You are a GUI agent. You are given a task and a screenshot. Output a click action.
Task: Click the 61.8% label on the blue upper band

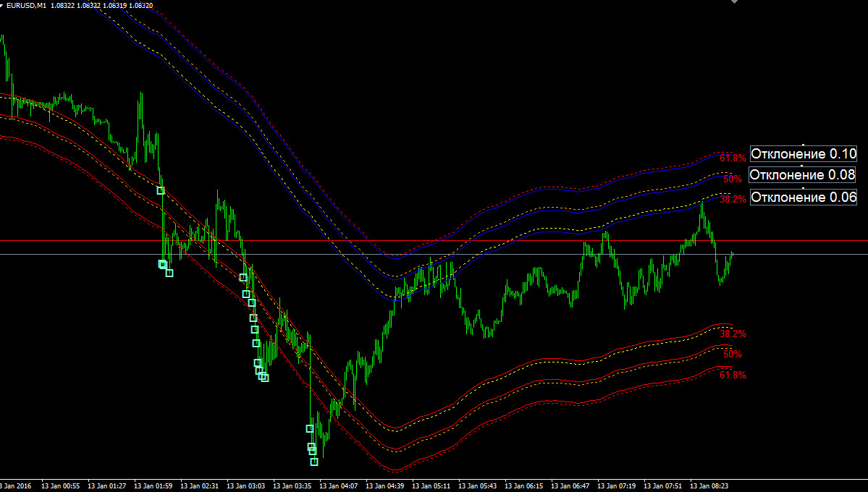[733, 158]
